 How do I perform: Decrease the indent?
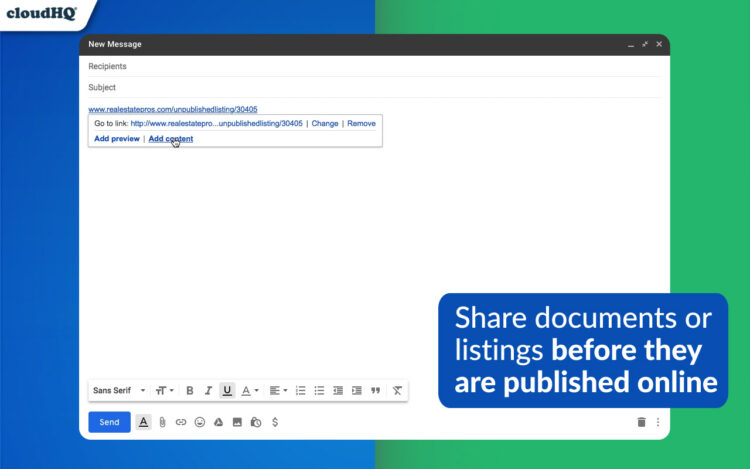click(x=338, y=391)
